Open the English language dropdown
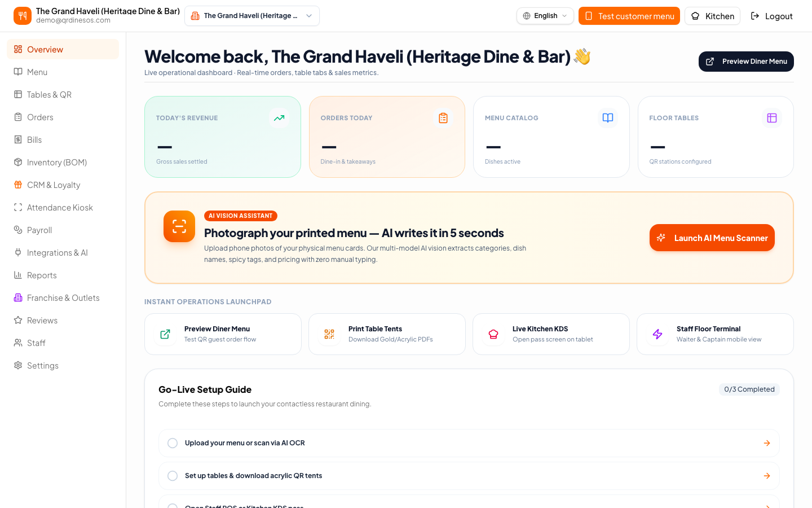812x508 pixels. coord(545,16)
